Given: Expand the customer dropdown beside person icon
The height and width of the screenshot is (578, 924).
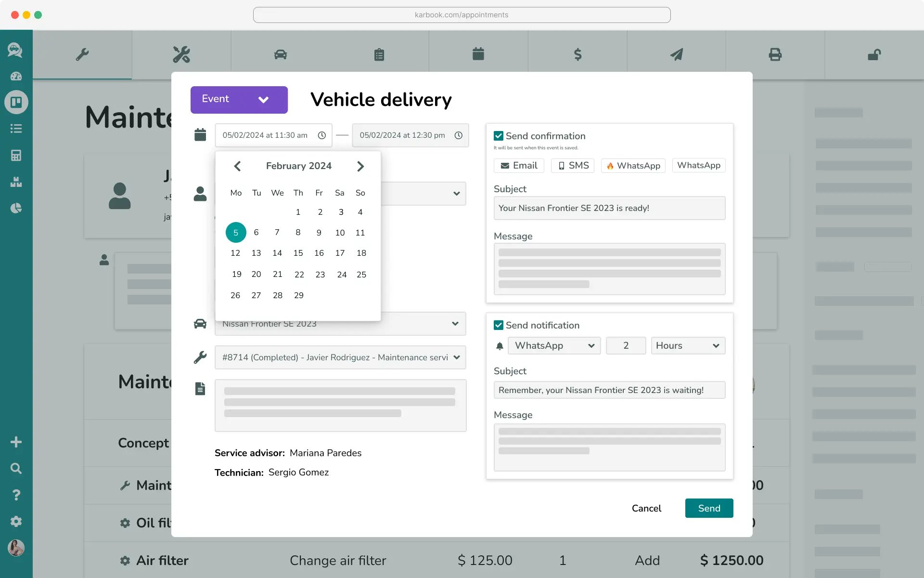Looking at the screenshot, I should pos(423,194).
